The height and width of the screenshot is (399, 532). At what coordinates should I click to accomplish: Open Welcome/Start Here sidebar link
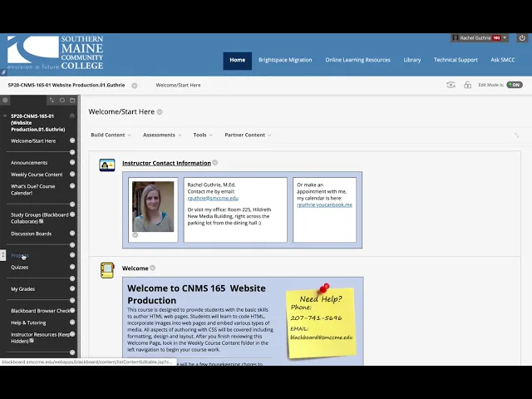(x=33, y=140)
